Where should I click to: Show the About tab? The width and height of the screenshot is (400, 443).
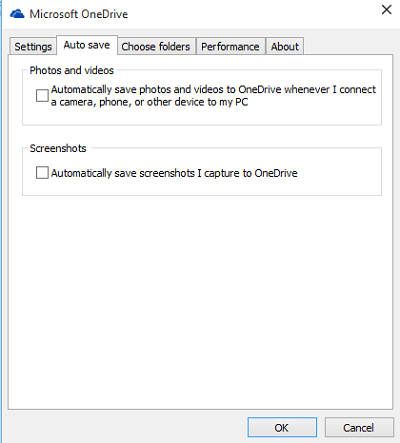[x=285, y=46]
